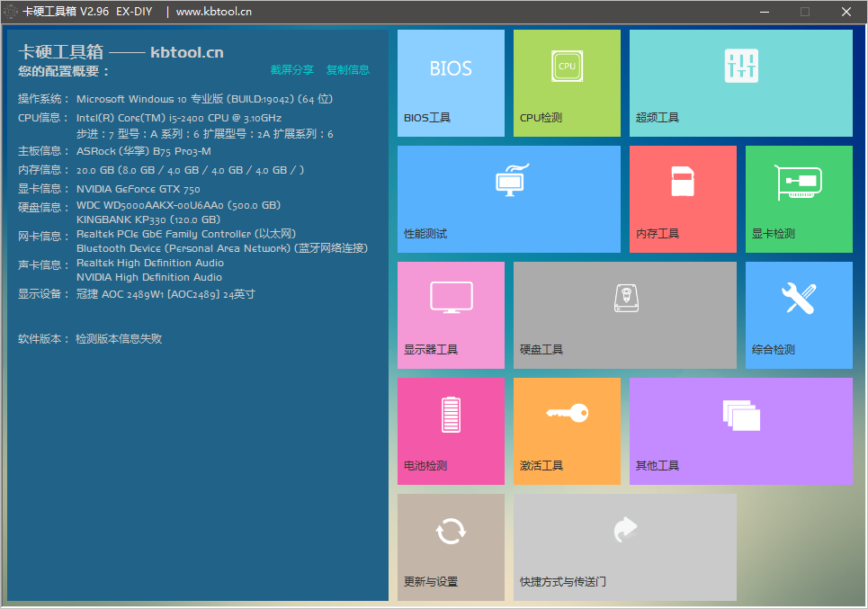Open the 硬盘工具 hard disk tile
This screenshot has width=868, height=609.
click(625, 315)
